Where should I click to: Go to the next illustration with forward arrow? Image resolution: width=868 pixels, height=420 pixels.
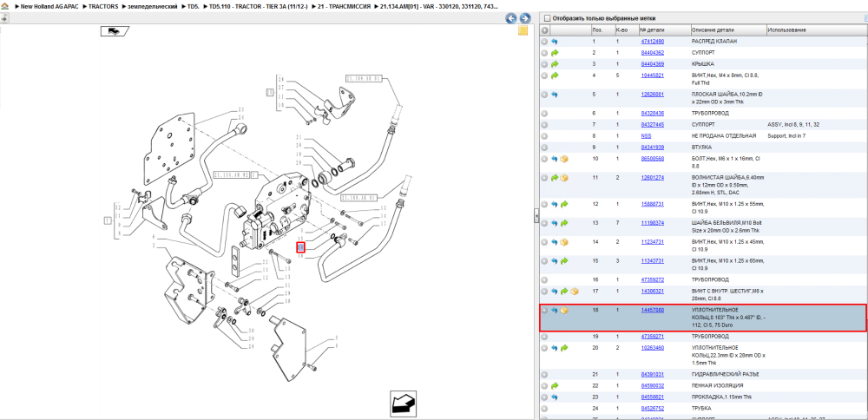click(525, 18)
